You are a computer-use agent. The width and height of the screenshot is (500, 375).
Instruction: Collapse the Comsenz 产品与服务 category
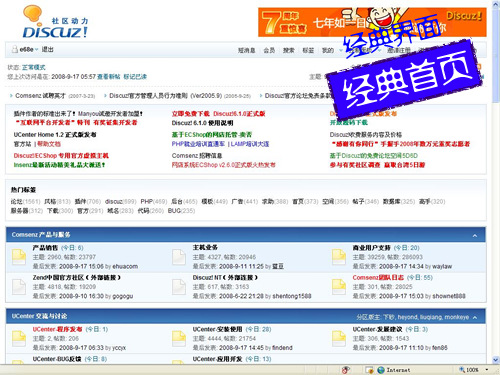click(x=475, y=236)
